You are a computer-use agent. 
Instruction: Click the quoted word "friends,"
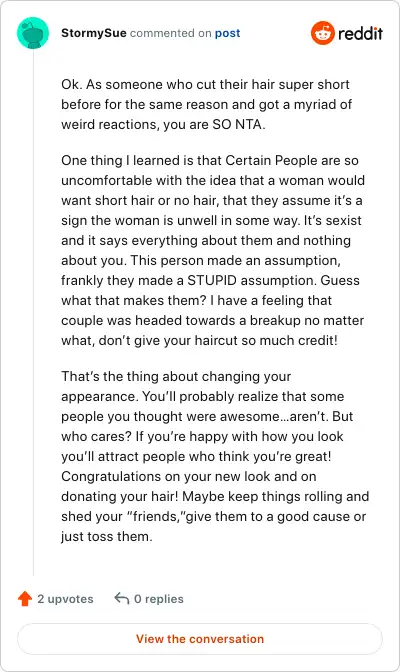156,516
